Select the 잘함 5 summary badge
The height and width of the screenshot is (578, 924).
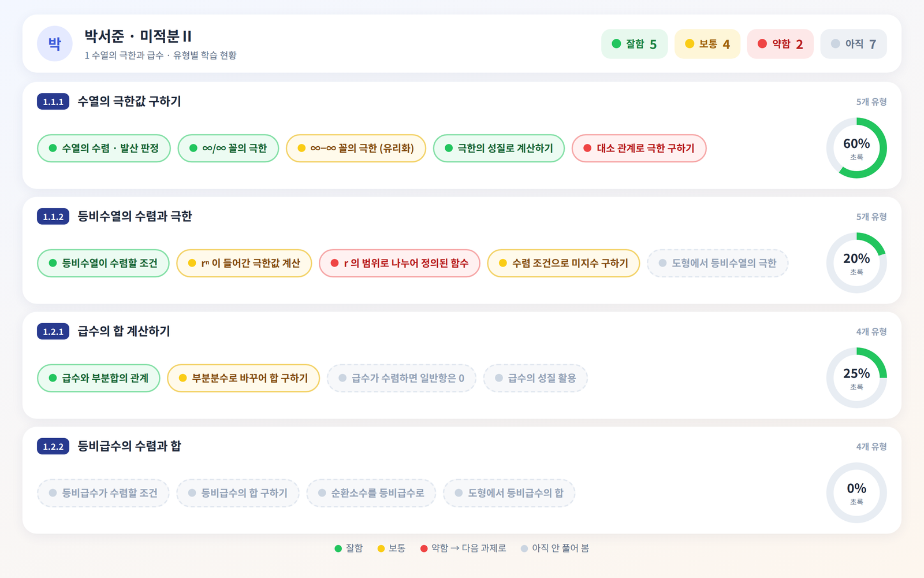635,44
